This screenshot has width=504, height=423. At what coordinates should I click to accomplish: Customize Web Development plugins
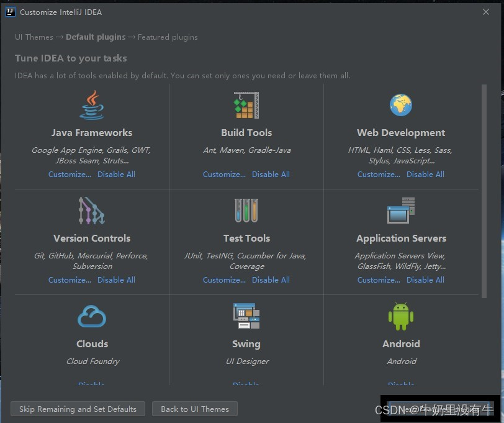(379, 175)
